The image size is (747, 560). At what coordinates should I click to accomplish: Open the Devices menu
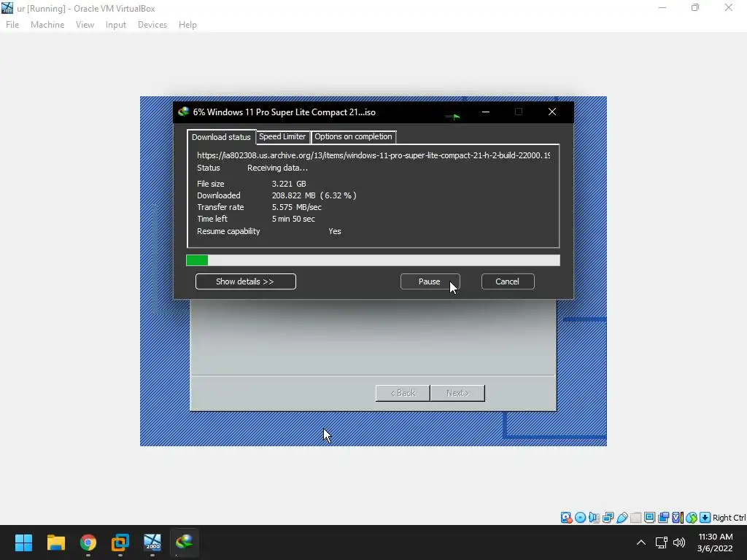click(x=152, y=25)
